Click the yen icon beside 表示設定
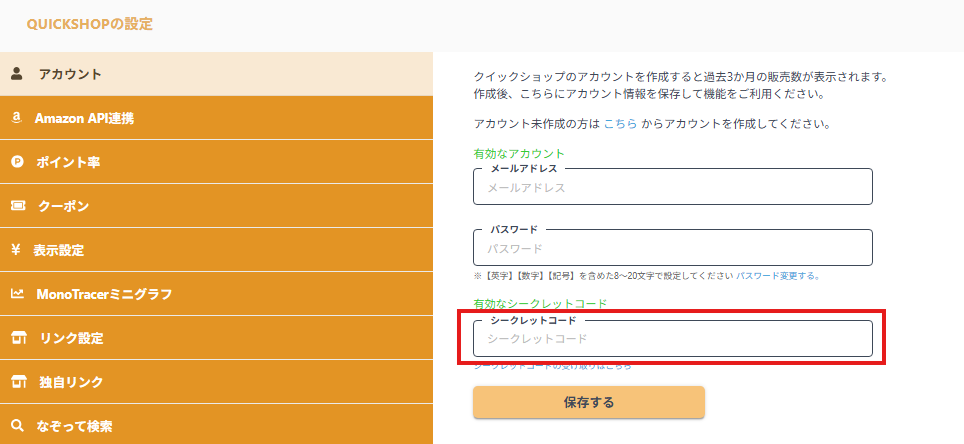Screen dimensions: 964x444 [17, 250]
